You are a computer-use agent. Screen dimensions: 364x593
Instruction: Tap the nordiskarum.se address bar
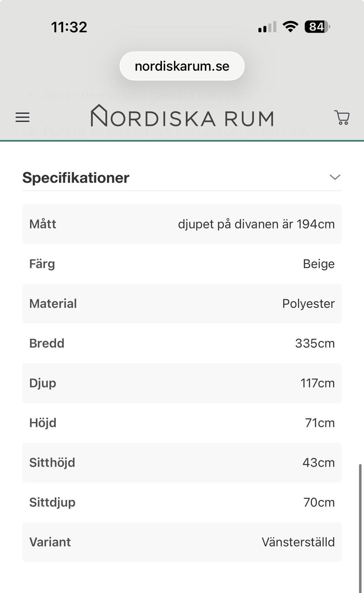coord(182,66)
